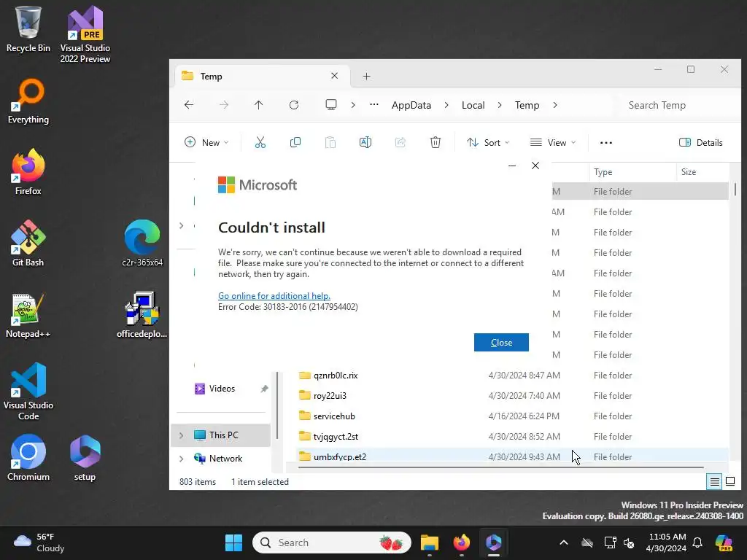Launch Visual Studio Code from desktop

point(28,392)
